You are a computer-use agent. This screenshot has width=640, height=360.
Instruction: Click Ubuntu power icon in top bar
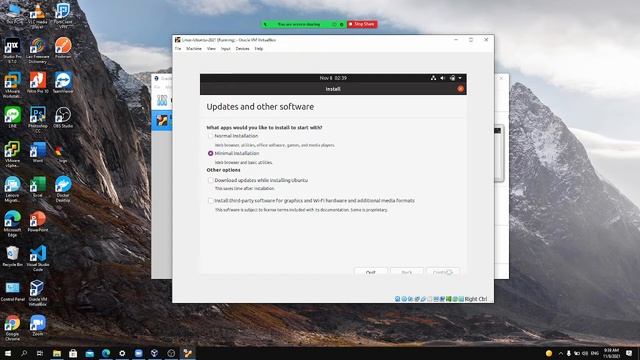[x=452, y=78]
